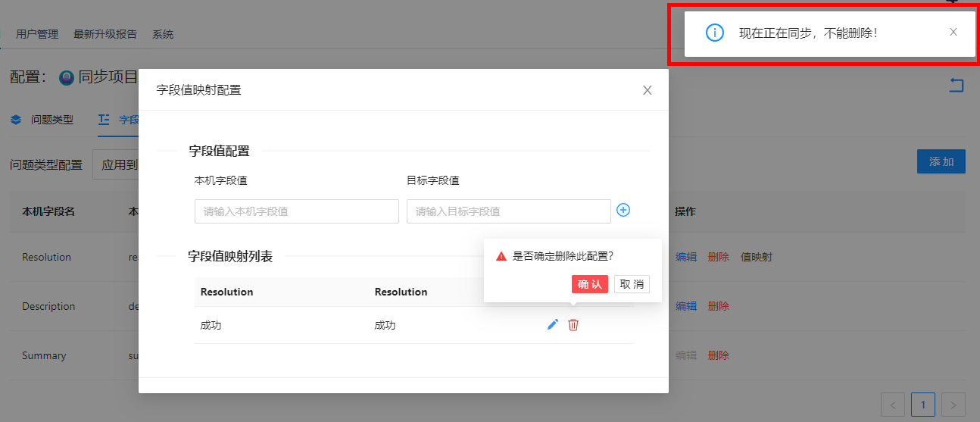Focus the 目标字段值 input field
This screenshot has height=422, width=980.
[x=508, y=211]
